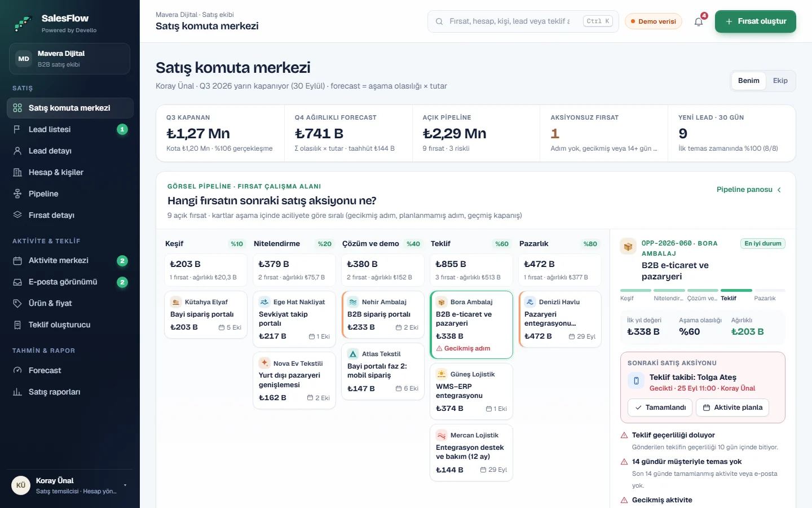Click the SalesFlow logo icon
The image size is (812, 508).
(23, 23)
